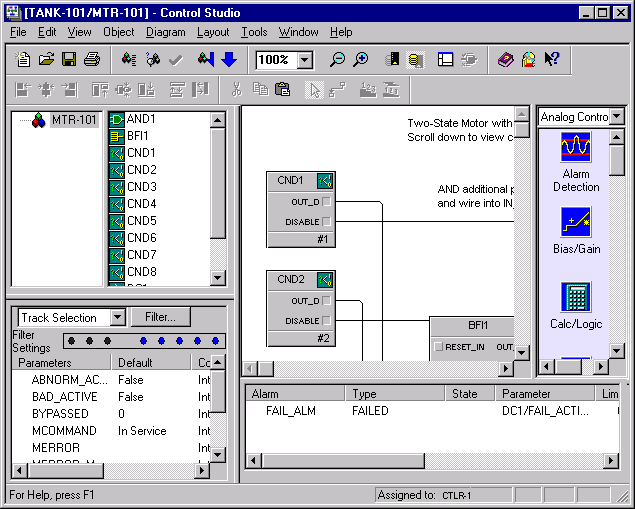Click the palette vertical scrollbar thumb
This screenshot has width=635, height=509.
[616, 160]
